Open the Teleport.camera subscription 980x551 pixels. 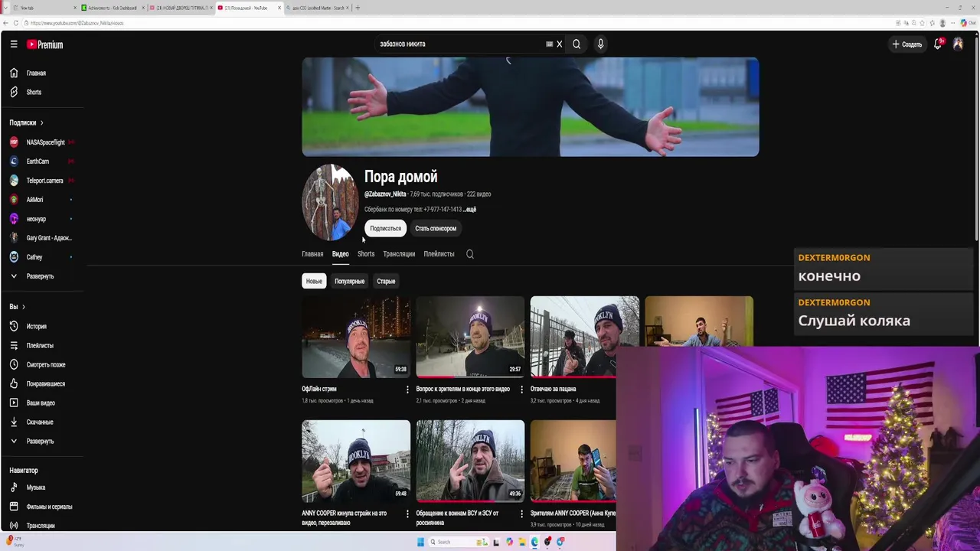tap(44, 181)
